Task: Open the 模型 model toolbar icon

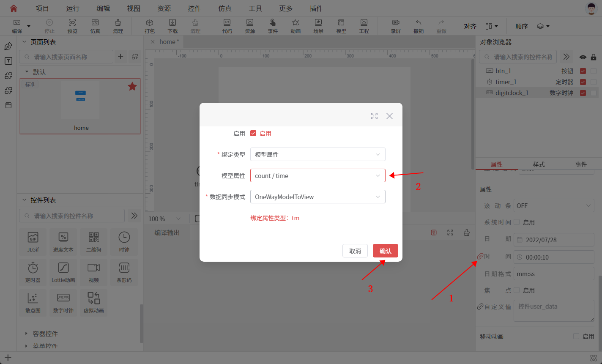Action: pos(341,26)
